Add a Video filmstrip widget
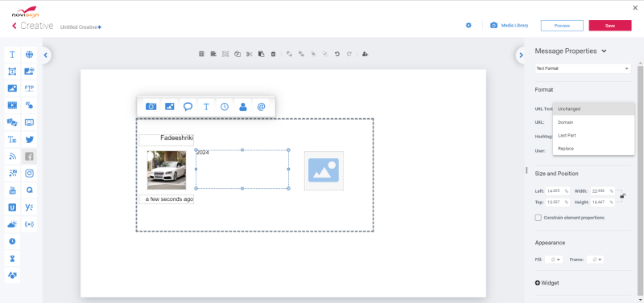Viewport: 644px width, 303px height. point(12,105)
